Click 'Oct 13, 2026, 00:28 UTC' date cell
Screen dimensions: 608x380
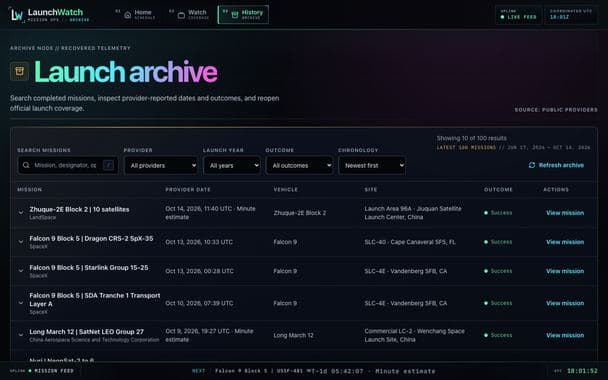click(x=199, y=271)
